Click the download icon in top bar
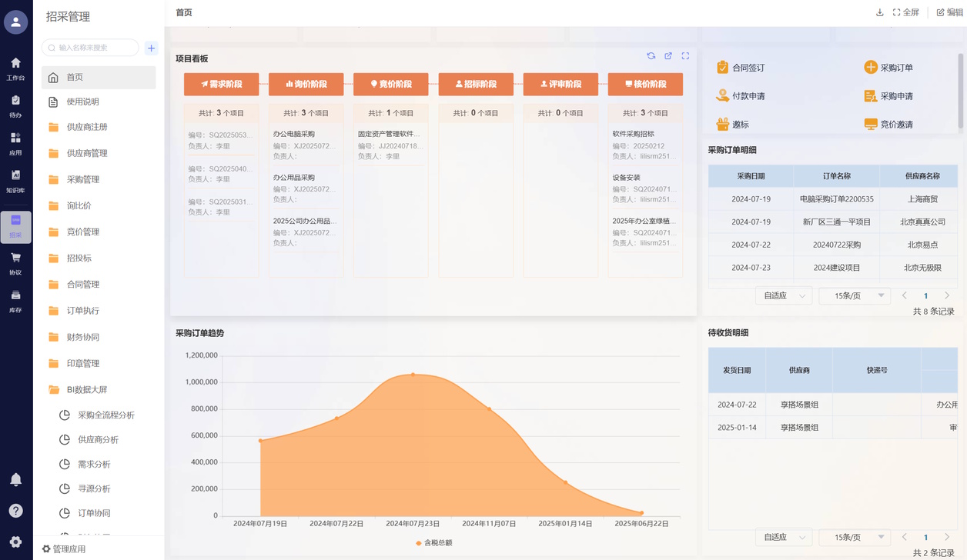This screenshot has width=967, height=560. click(x=879, y=12)
